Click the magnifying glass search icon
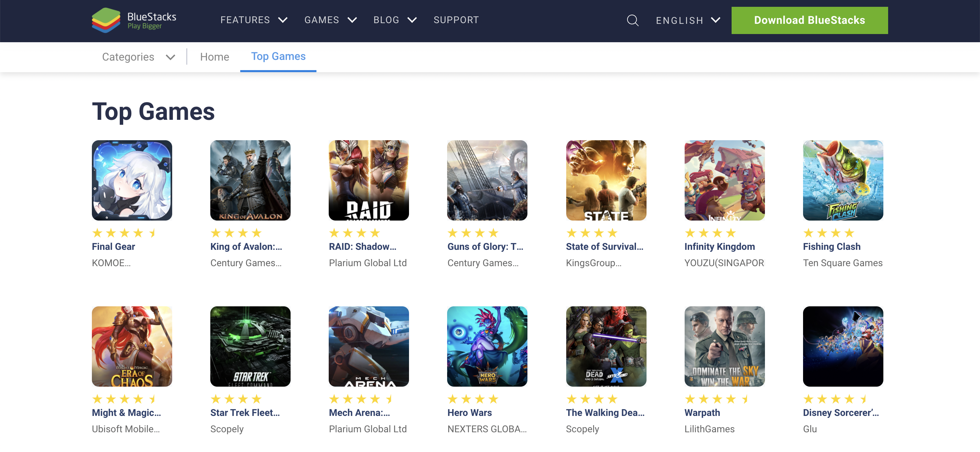 [x=633, y=20]
